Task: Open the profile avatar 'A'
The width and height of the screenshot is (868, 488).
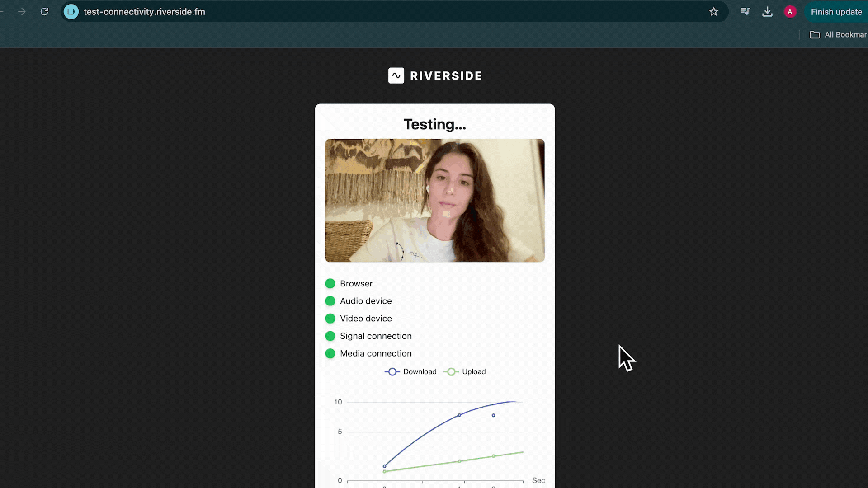Action: 790,12
